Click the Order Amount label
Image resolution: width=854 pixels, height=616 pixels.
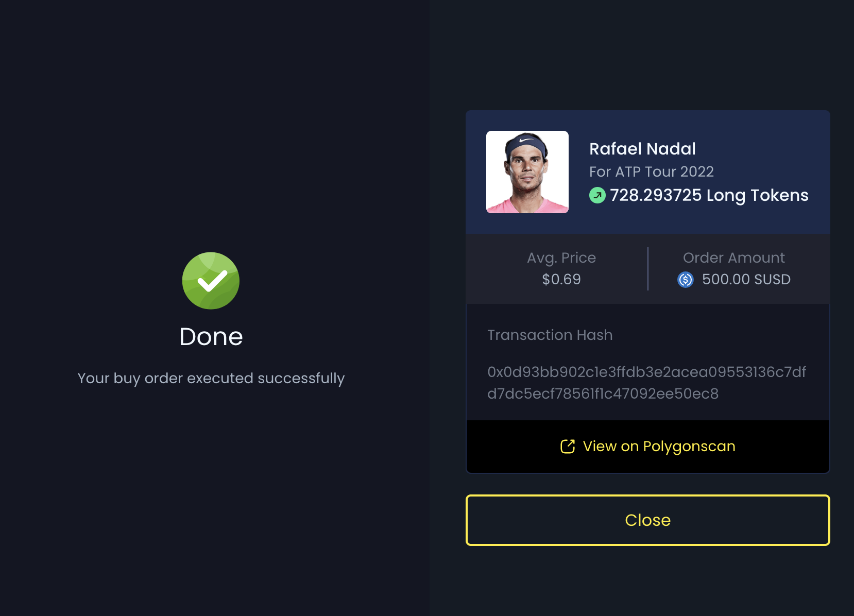(x=734, y=258)
